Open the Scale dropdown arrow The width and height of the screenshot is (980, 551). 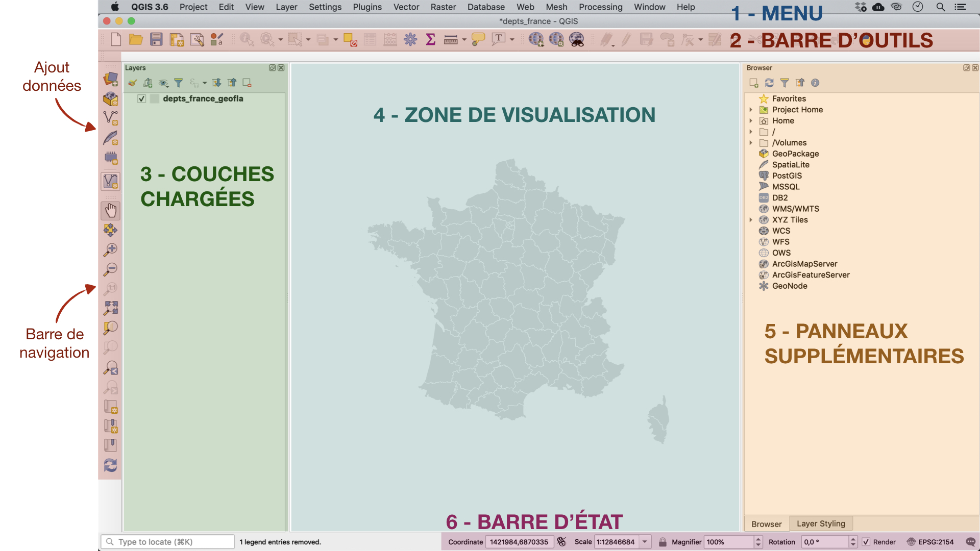point(645,542)
